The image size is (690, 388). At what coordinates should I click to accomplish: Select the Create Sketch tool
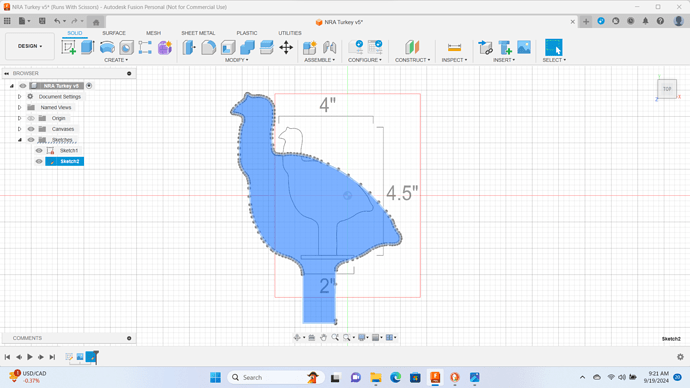[69, 47]
